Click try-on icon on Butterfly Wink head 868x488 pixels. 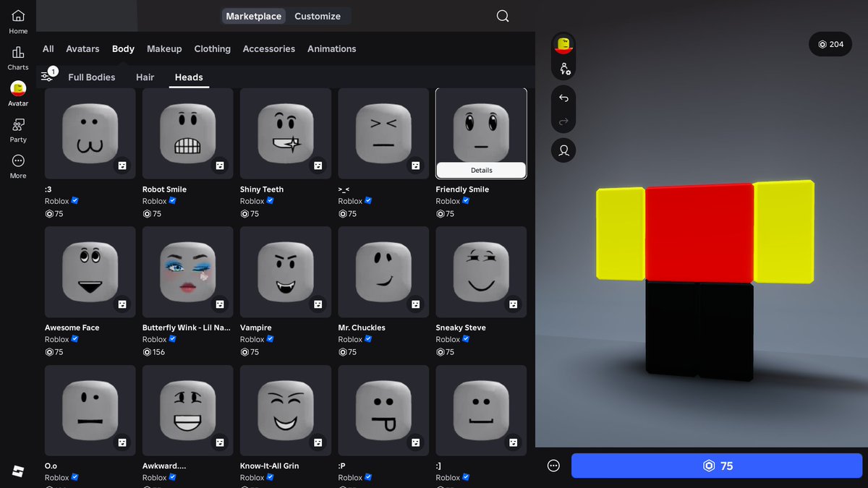[x=220, y=304]
